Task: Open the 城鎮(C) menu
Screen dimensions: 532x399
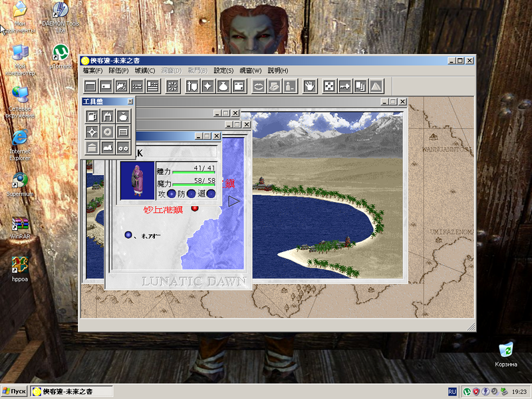Action: pos(145,70)
